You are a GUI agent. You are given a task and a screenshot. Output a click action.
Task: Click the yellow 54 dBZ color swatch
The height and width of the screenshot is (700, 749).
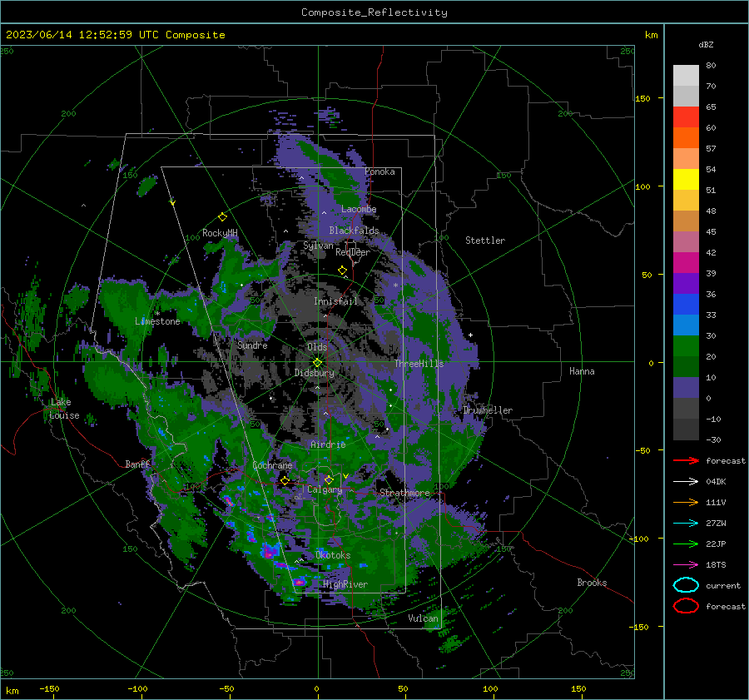coord(686,179)
